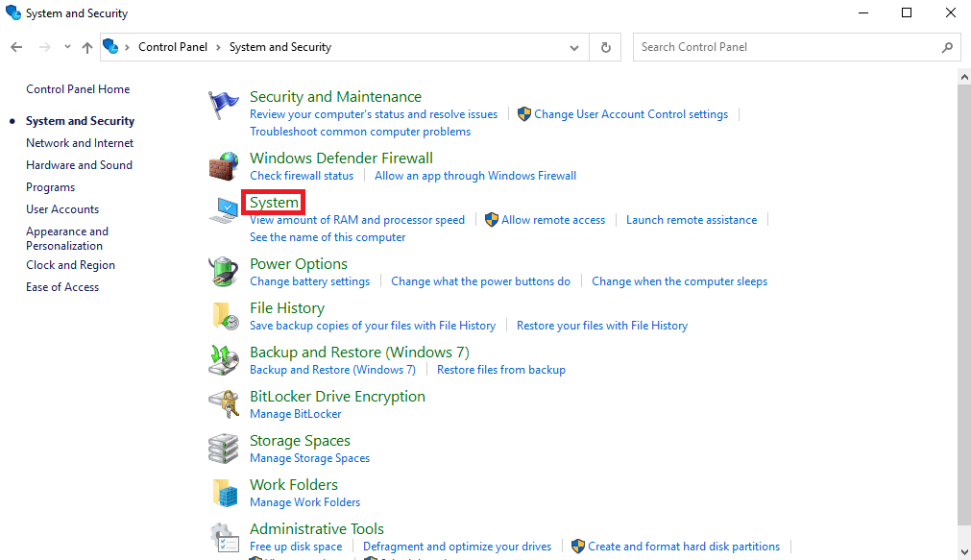This screenshot has height=560, width=971.
Task: Click Restore files from backup
Action: click(x=501, y=370)
